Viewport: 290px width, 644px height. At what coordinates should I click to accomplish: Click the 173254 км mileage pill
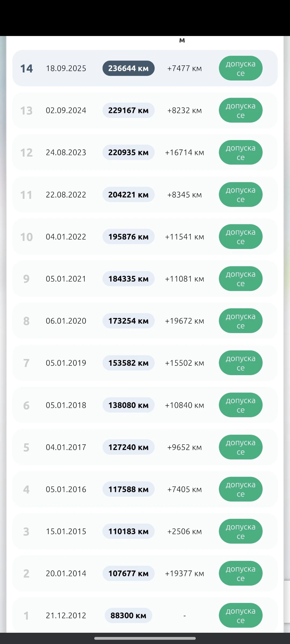[x=128, y=321]
